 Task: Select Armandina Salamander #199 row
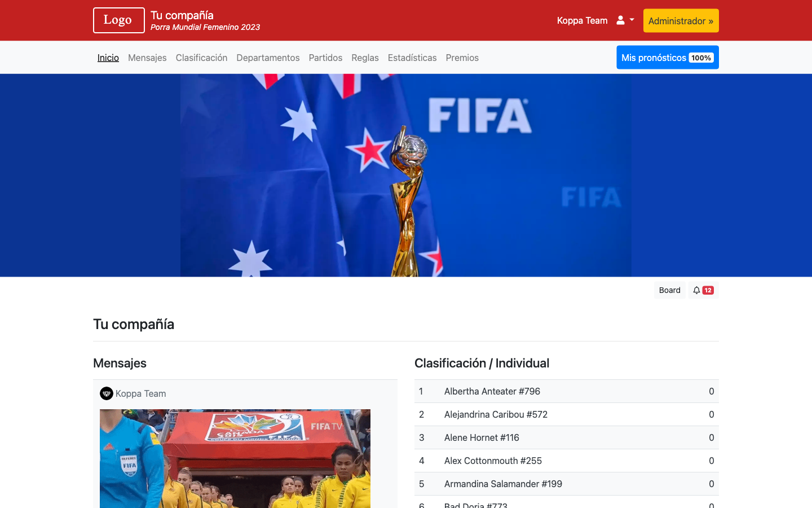[567, 484]
